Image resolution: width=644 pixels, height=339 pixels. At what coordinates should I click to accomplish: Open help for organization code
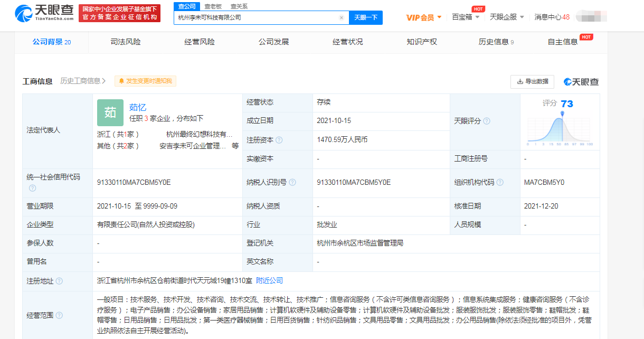click(500, 182)
